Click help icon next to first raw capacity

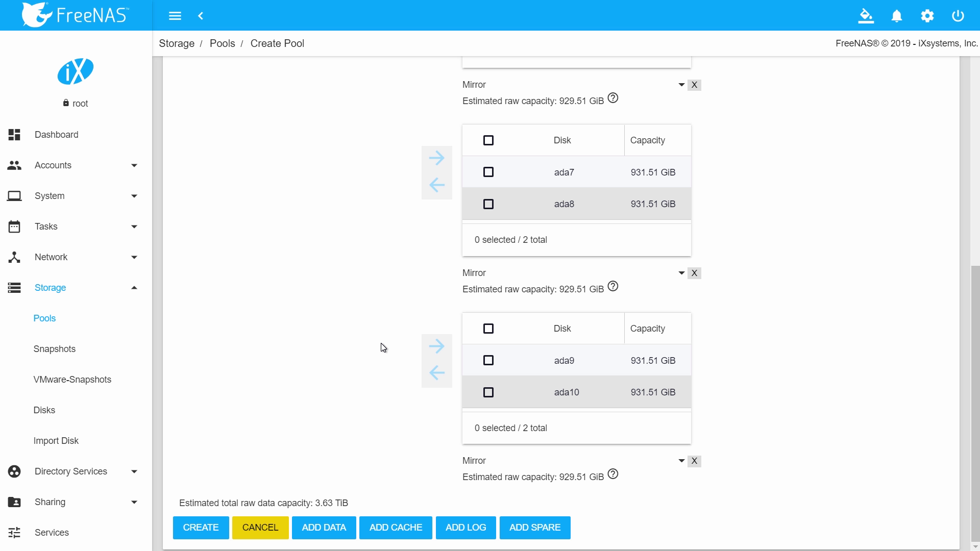pos(613,98)
